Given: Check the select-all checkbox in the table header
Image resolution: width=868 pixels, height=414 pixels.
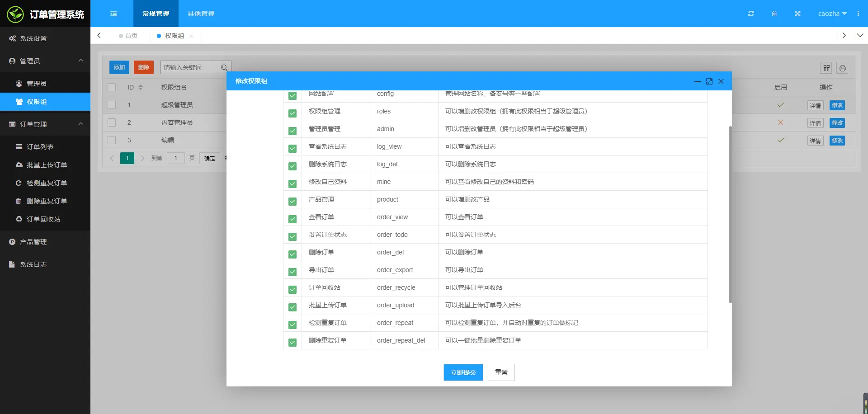Looking at the screenshot, I should (x=112, y=87).
